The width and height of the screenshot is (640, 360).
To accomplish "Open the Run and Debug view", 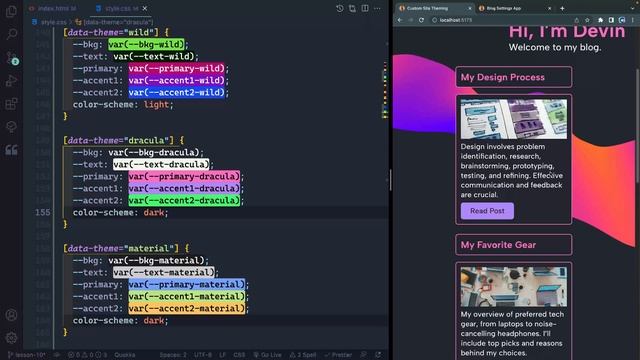I will pos(11,80).
